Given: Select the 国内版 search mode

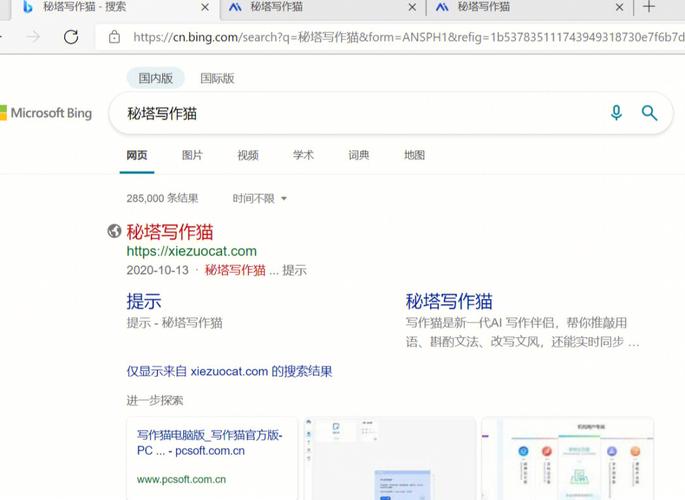Looking at the screenshot, I should pos(156,78).
